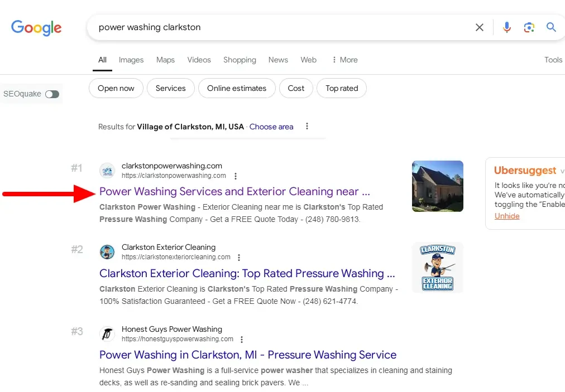
Task: Switch to the Images tab
Action: (x=131, y=60)
